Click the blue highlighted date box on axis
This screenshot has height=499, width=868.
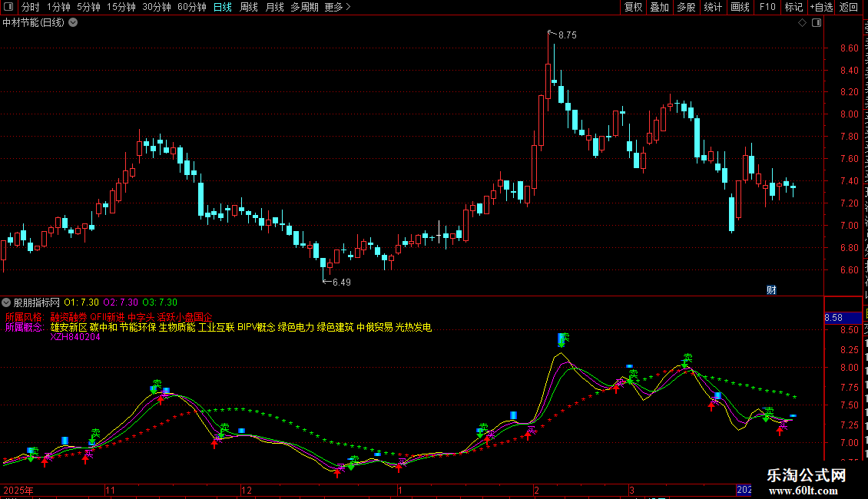[x=744, y=490]
